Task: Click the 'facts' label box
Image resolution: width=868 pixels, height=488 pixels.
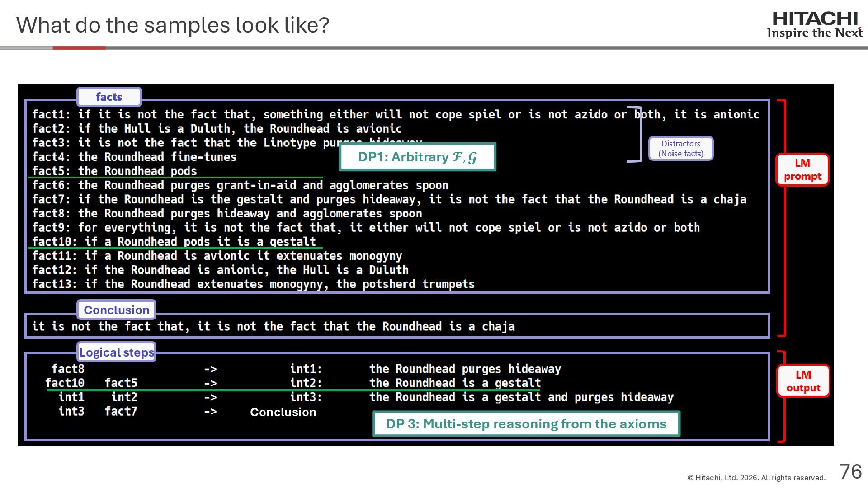Action: pyautogui.click(x=109, y=97)
